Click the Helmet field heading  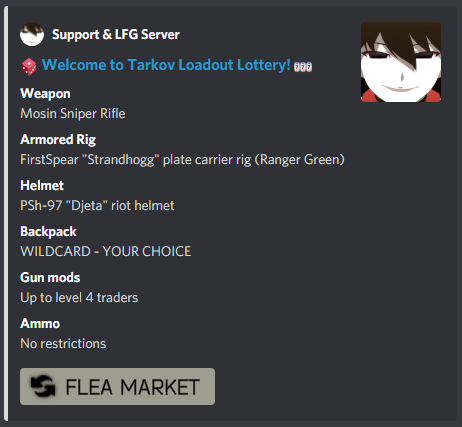coord(42,185)
